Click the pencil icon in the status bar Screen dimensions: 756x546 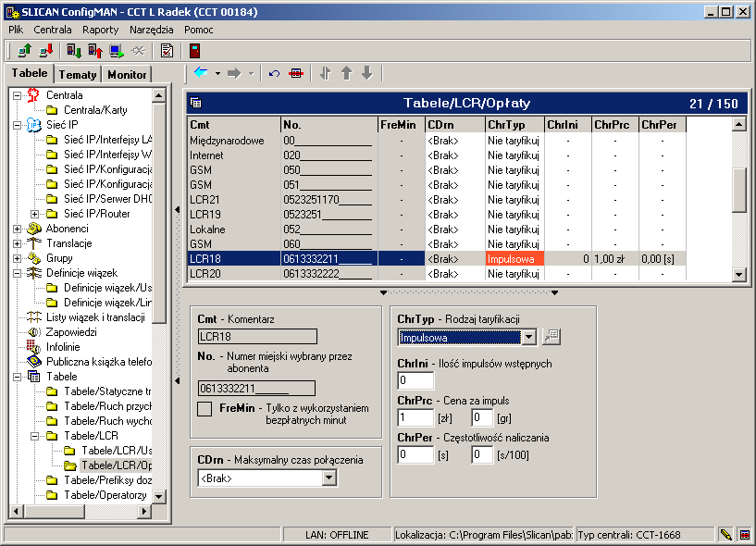[725, 534]
